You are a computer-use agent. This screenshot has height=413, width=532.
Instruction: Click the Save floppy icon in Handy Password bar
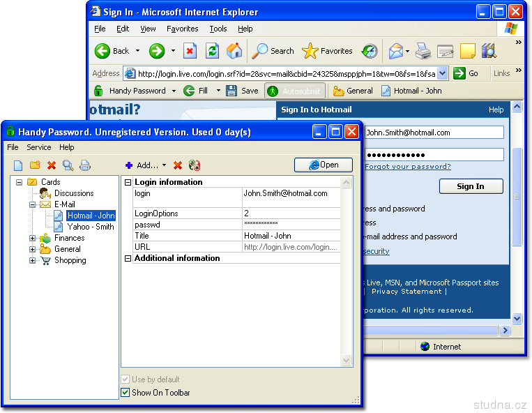pyautogui.click(x=231, y=91)
